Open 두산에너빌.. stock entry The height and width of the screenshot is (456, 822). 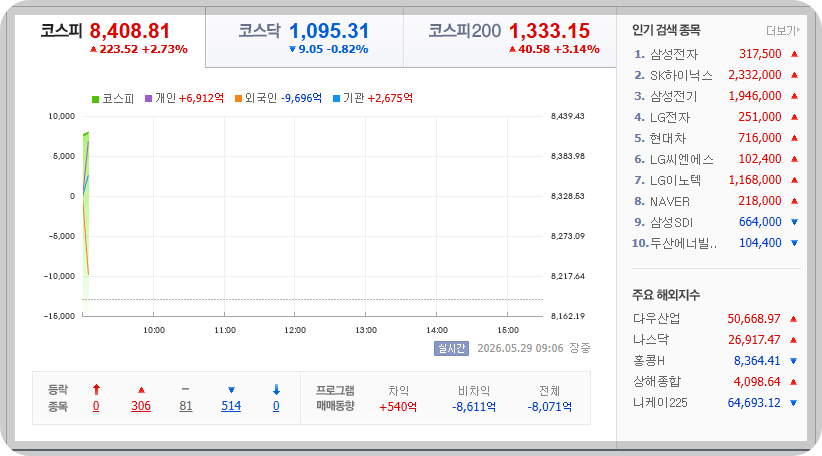684,243
